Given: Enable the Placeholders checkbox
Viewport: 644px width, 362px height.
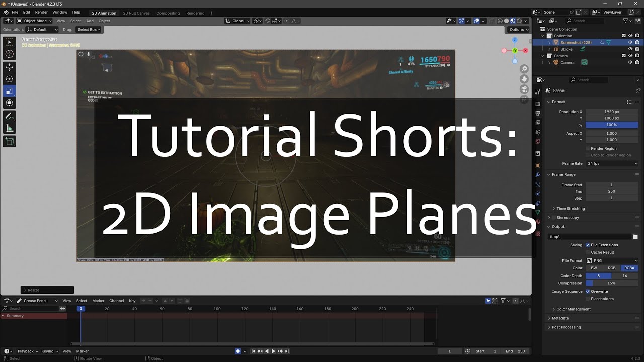Looking at the screenshot, I should [588, 299].
